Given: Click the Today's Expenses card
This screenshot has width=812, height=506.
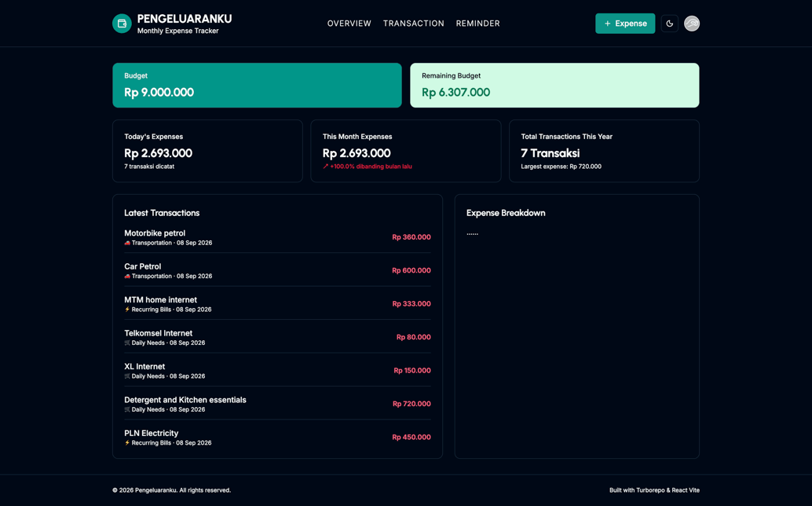Looking at the screenshot, I should [207, 151].
